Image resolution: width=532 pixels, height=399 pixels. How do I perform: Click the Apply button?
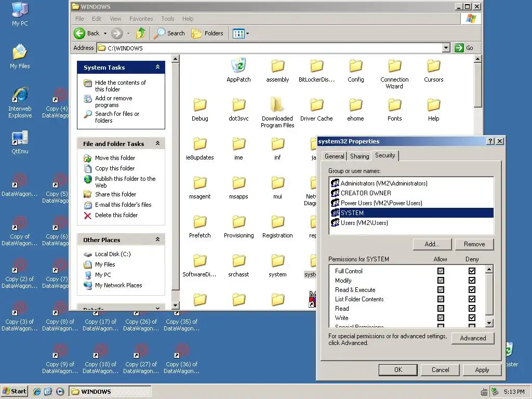[482, 370]
